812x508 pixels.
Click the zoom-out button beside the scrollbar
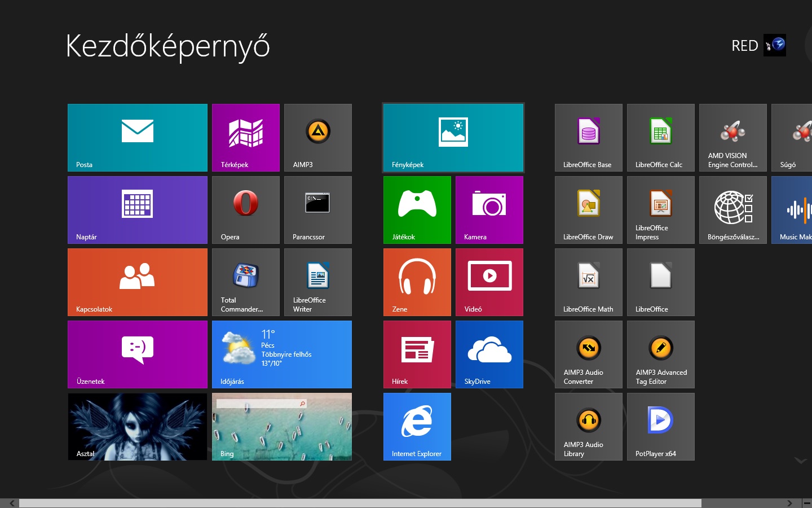pos(806,503)
